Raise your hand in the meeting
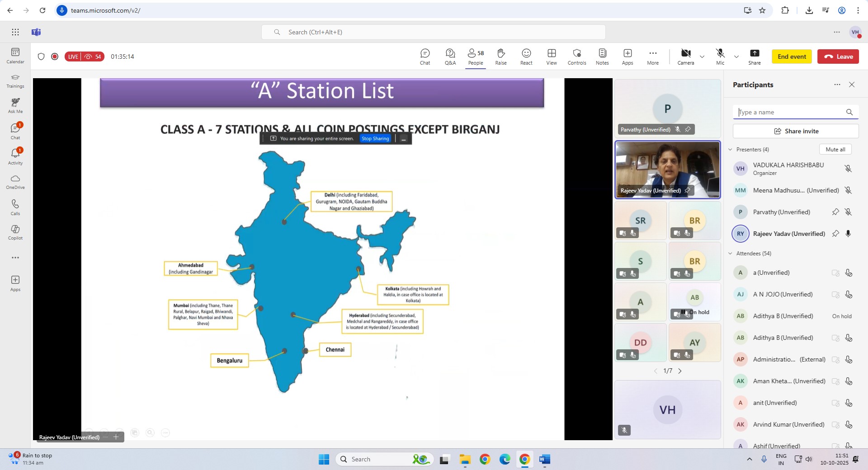This screenshot has width=868, height=470. 500,56
